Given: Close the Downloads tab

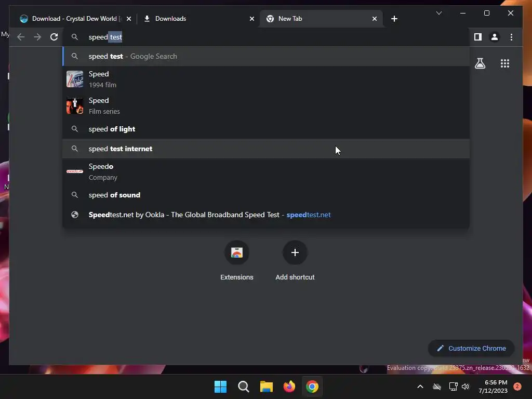Looking at the screenshot, I should coord(252,19).
